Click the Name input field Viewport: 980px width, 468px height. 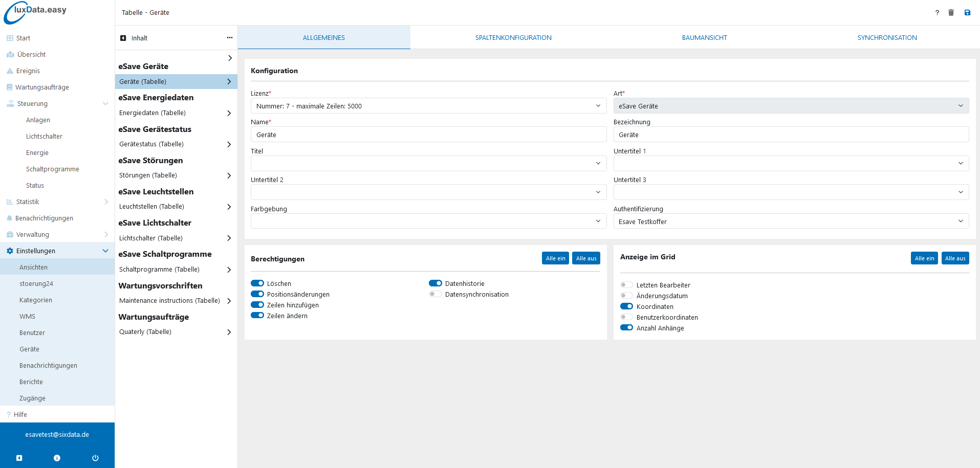tap(428, 135)
